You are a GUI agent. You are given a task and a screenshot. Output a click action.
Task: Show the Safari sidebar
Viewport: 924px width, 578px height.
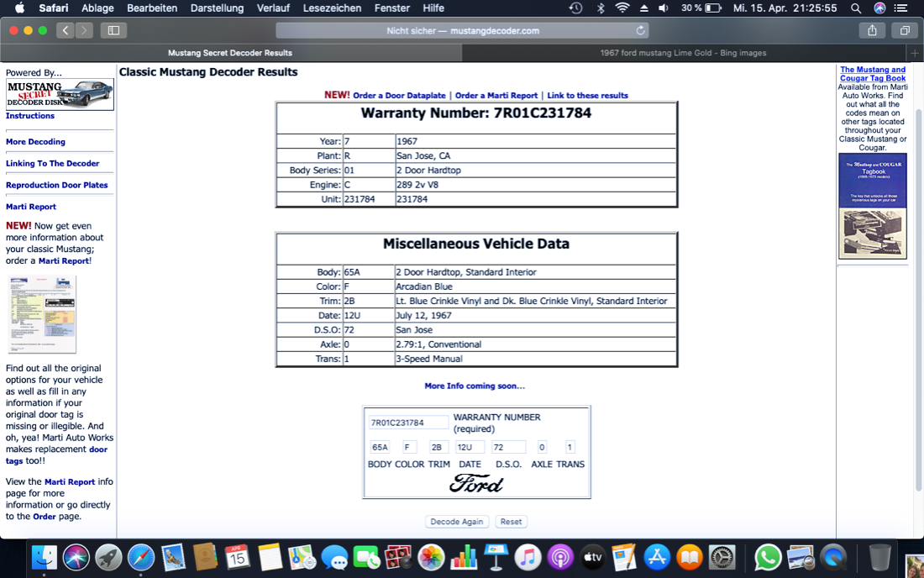(113, 30)
